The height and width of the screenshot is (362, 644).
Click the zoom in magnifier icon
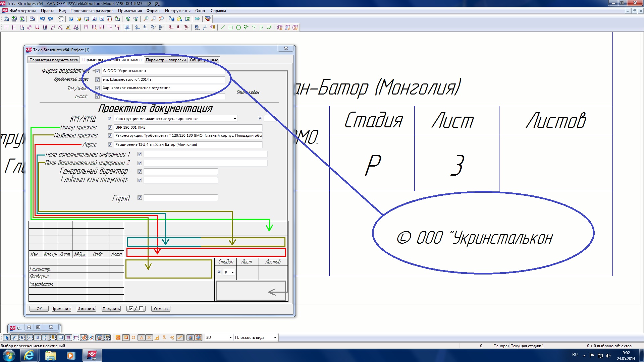tap(146, 19)
